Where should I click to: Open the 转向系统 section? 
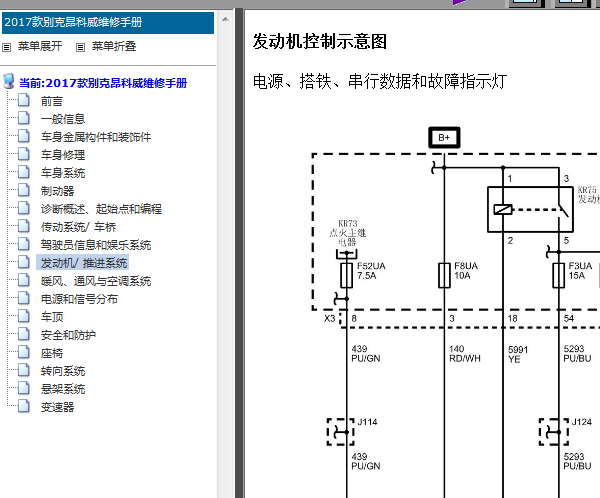pyautogui.click(x=63, y=371)
